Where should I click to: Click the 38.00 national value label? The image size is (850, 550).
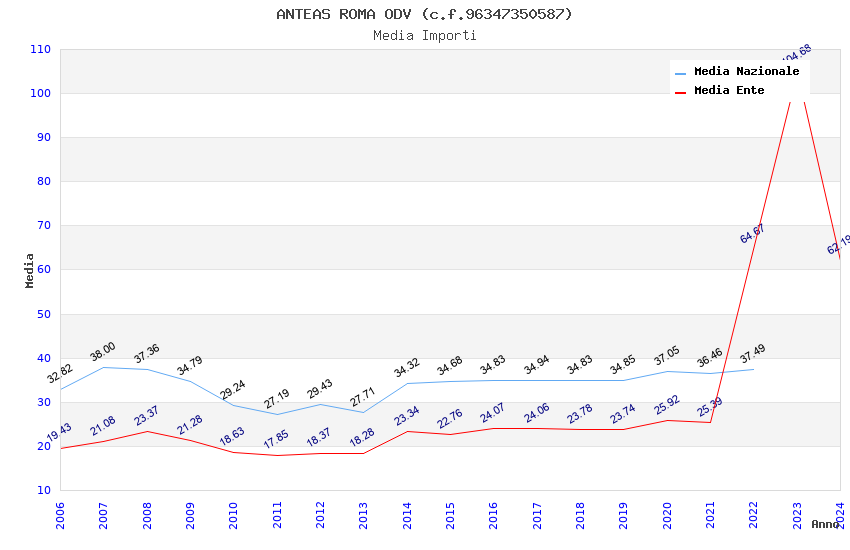click(103, 352)
